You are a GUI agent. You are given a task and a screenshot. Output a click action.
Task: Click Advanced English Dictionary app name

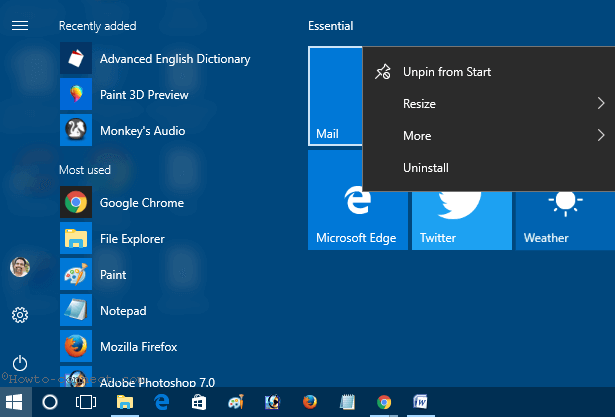(175, 59)
